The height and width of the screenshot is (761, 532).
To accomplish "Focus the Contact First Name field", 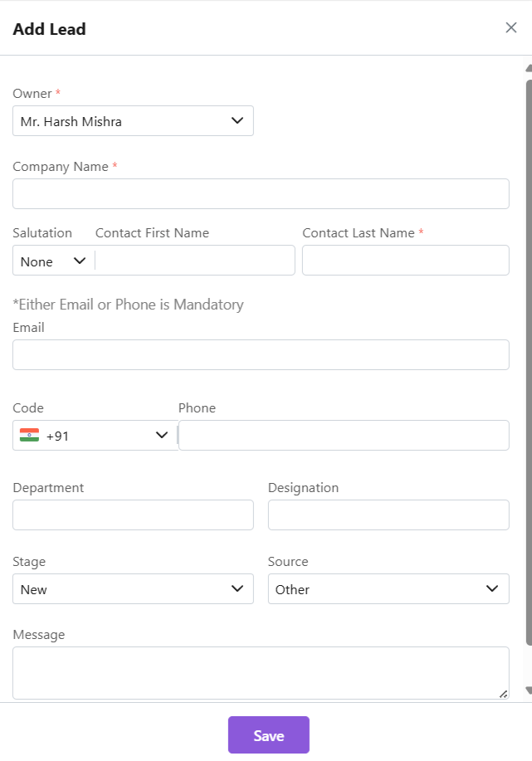I will 195,261.
